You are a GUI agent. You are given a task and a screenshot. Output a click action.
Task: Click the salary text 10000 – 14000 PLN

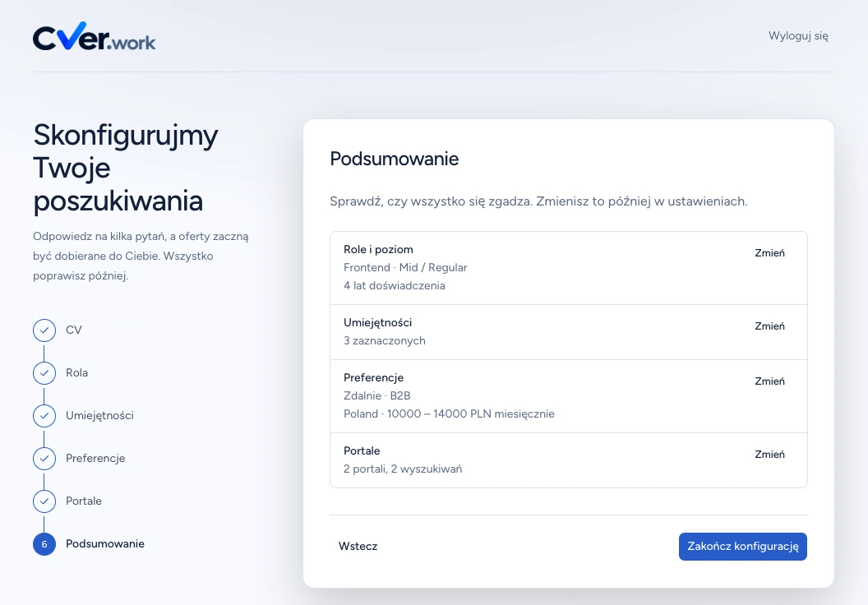tap(439, 414)
